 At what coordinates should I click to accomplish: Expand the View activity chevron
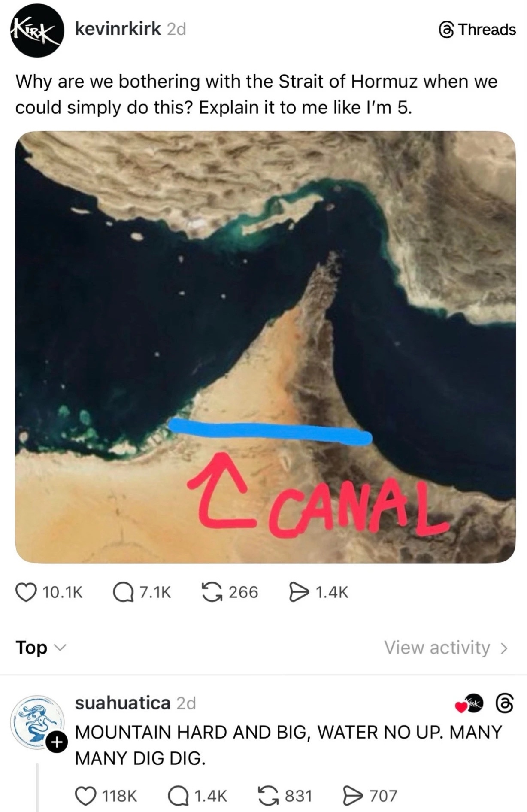pos(504,648)
